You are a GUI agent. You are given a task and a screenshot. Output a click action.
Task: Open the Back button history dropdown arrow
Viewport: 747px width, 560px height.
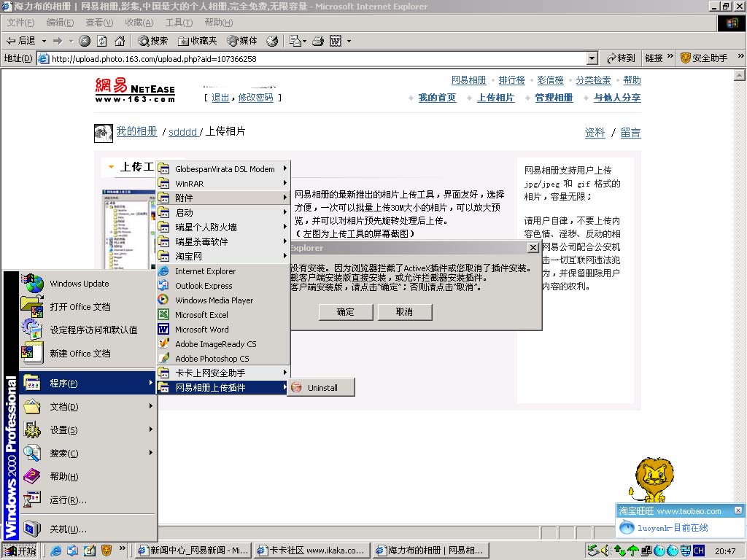click(44, 41)
